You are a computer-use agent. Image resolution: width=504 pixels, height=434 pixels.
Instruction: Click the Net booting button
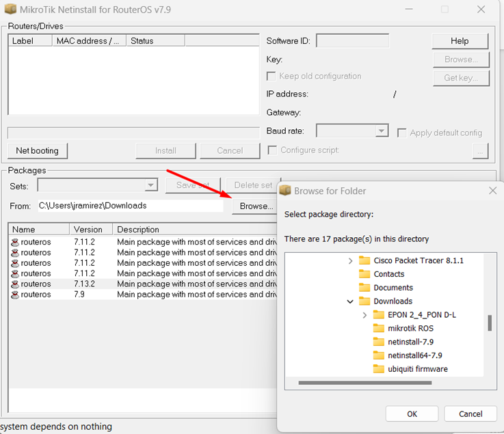coord(38,150)
